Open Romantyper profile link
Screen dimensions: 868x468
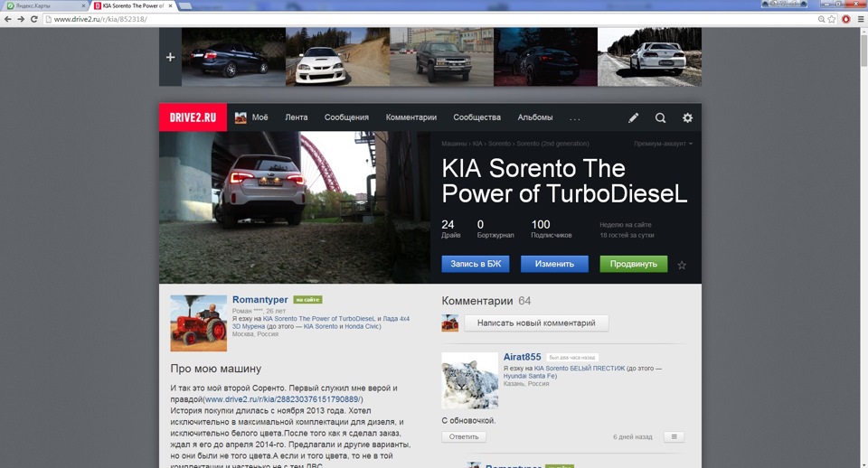260,299
